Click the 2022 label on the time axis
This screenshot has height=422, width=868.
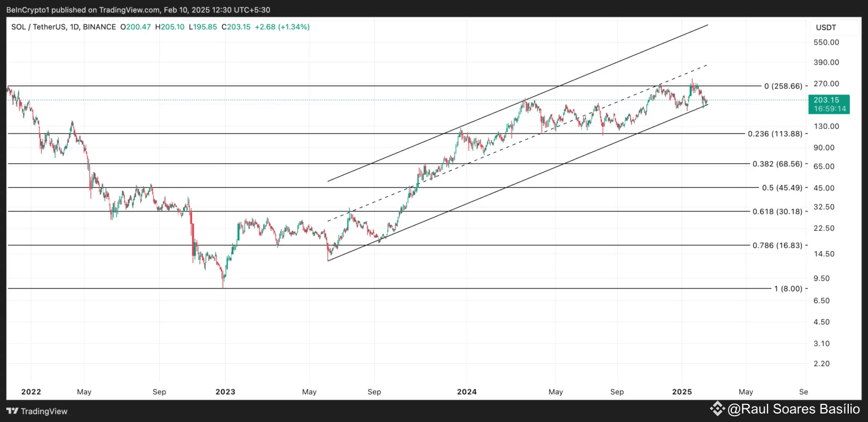click(31, 391)
